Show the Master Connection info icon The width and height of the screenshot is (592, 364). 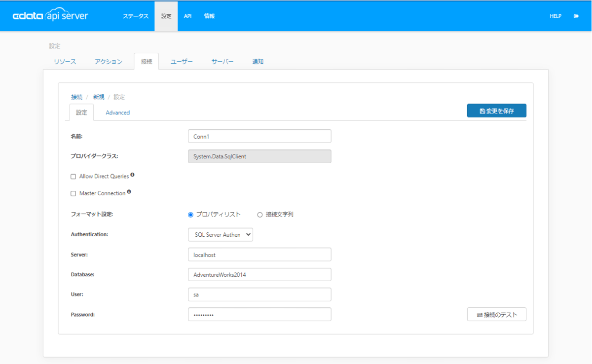[x=129, y=192]
